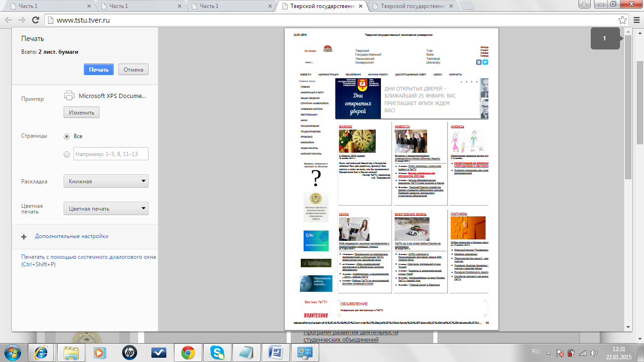Click the Chrome forward arrow
Viewport: 644px width, 362px height.
22,20
